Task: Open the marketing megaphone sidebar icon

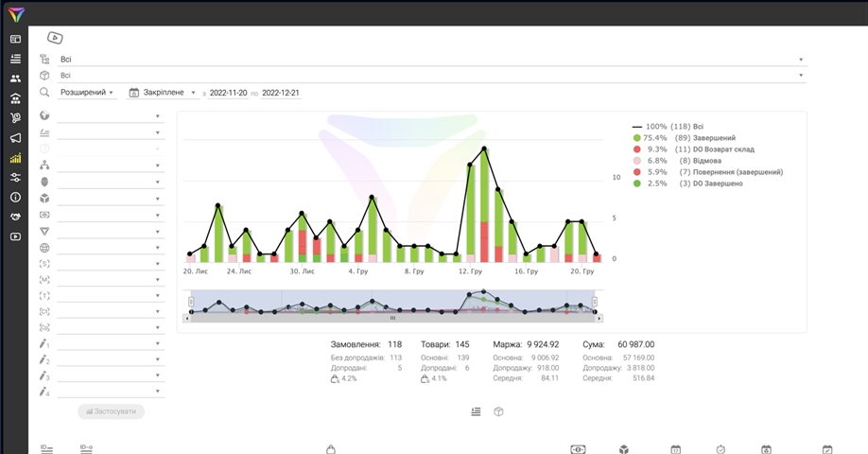Action: tap(15, 138)
